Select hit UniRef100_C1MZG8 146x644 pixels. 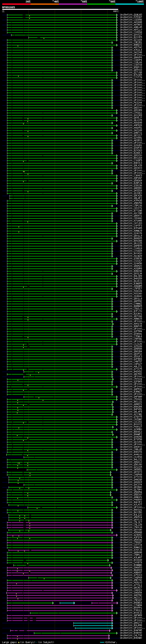pyautogui.click(x=131, y=32)
